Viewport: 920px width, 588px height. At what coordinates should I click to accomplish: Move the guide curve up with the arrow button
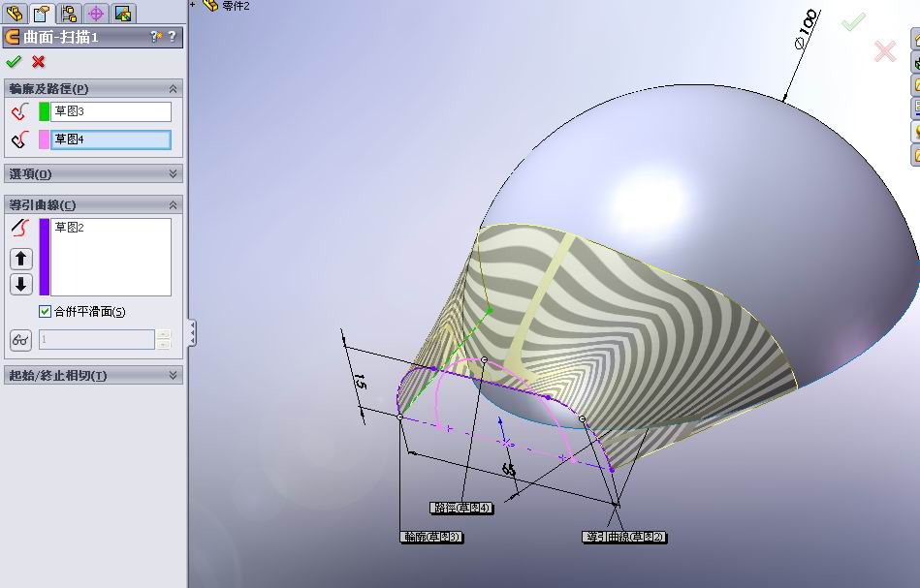point(21,259)
